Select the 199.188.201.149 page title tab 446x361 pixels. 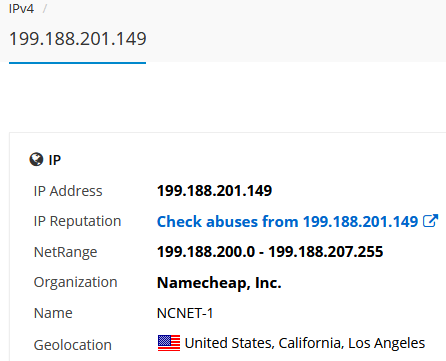(78, 39)
